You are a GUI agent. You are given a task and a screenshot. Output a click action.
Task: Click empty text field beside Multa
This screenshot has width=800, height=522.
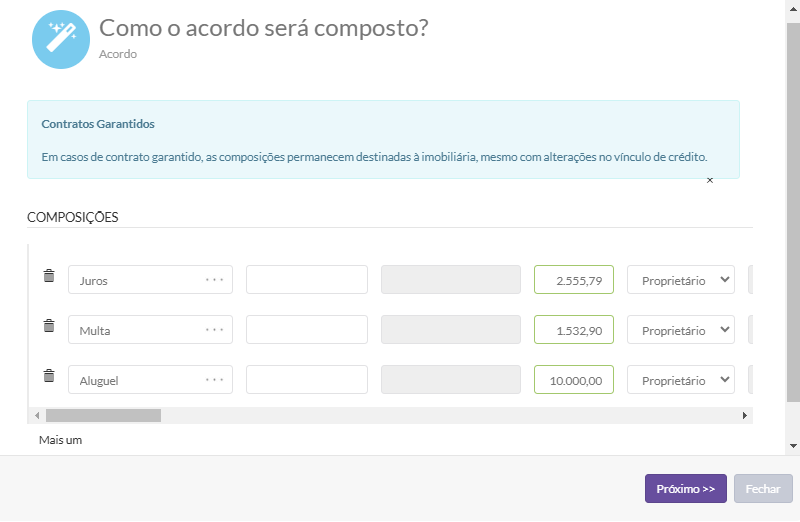(x=307, y=330)
